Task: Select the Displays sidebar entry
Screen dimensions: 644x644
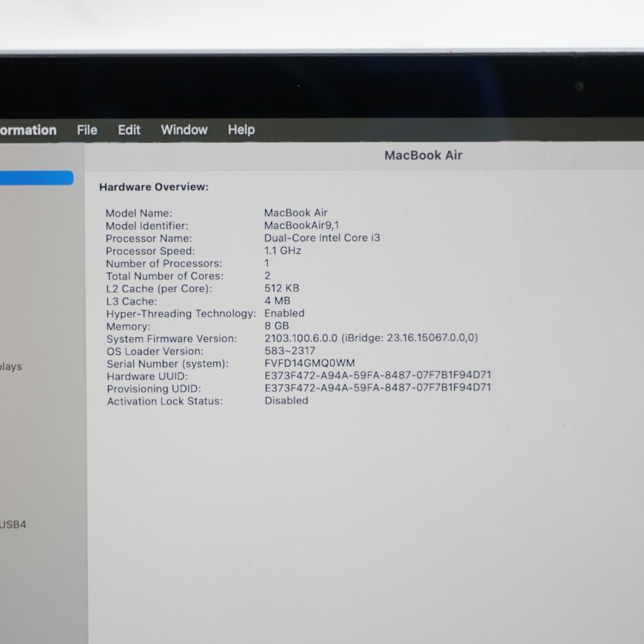Action: tap(11, 367)
